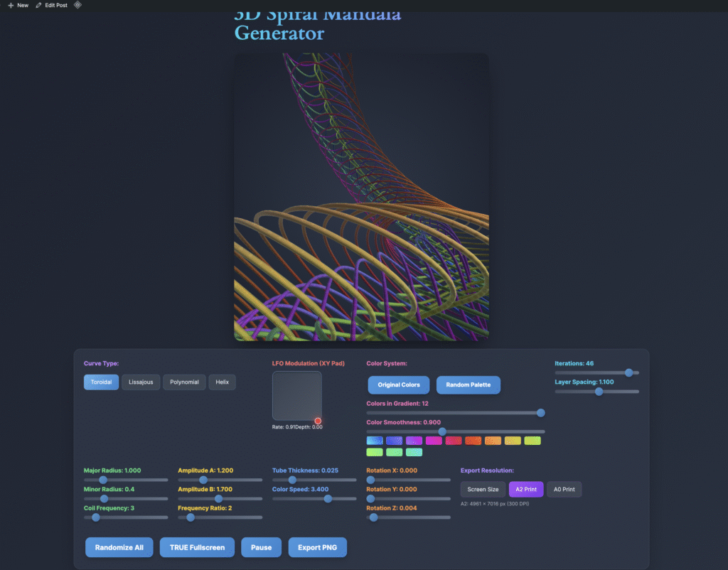Image resolution: width=728 pixels, height=570 pixels.
Task: Choose A0 Print export resolution
Action: [x=564, y=489]
